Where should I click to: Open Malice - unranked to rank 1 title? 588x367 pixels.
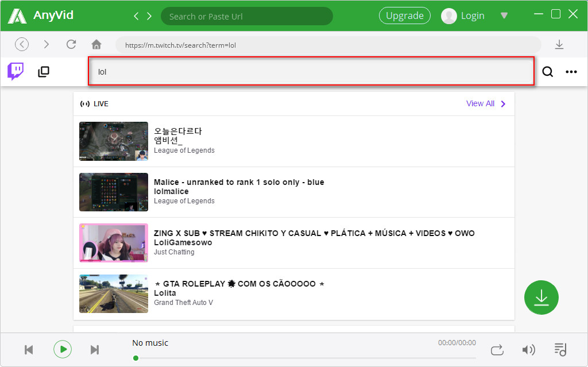coord(239,182)
